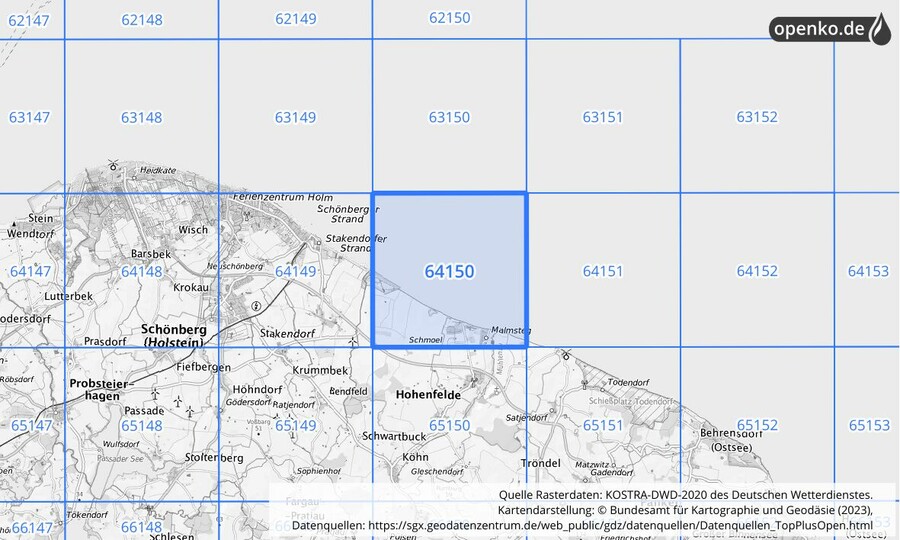
Task: Click the openko.de logo badge
Action: (x=829, y=29)
